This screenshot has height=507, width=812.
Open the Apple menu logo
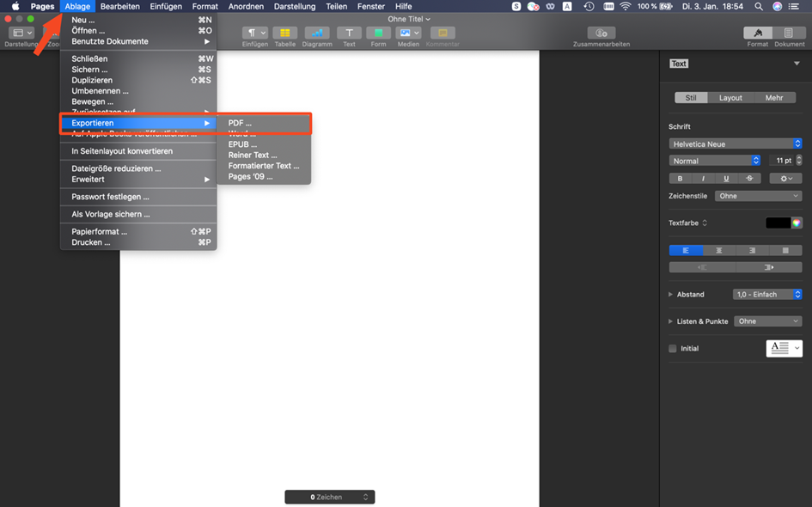[15, 6]
